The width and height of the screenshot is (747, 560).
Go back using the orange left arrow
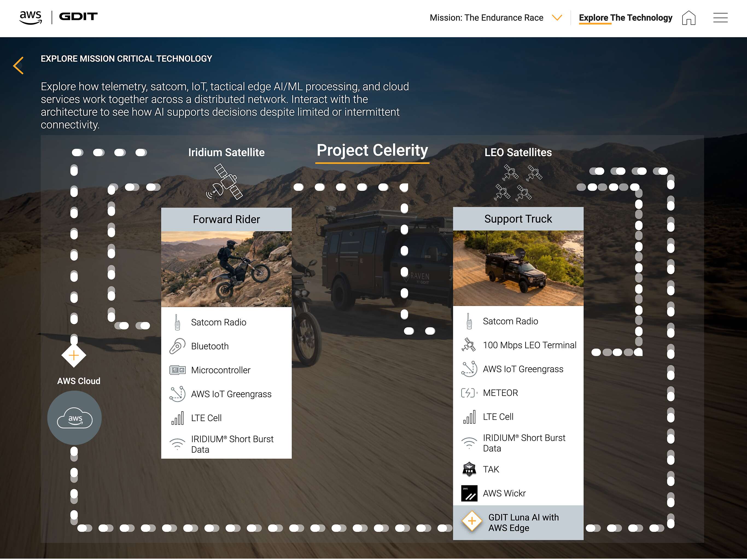(18, 65)
